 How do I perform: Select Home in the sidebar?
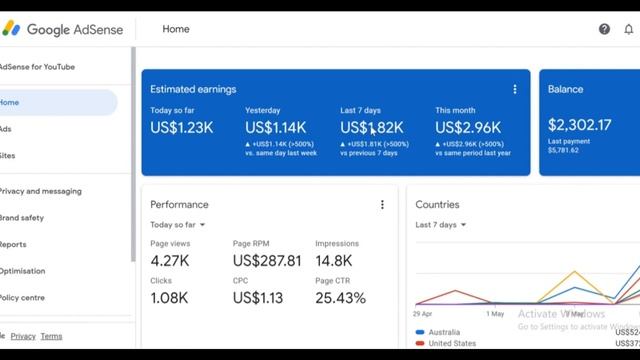point(58,102)
